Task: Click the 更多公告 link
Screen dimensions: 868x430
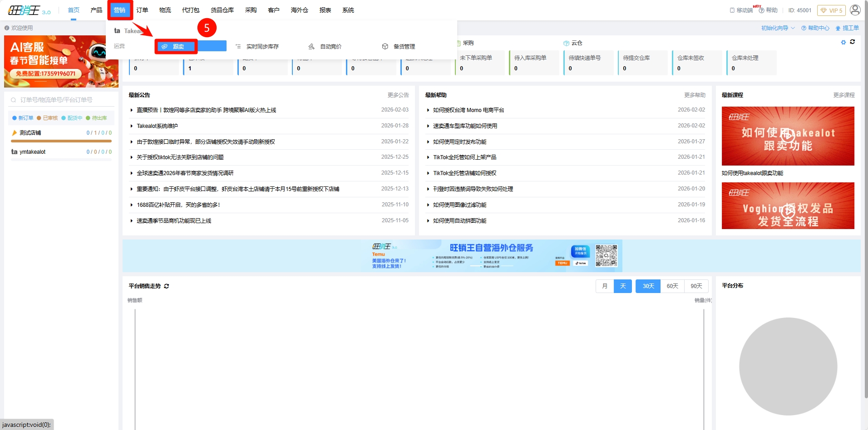Action: pos(398,95)
